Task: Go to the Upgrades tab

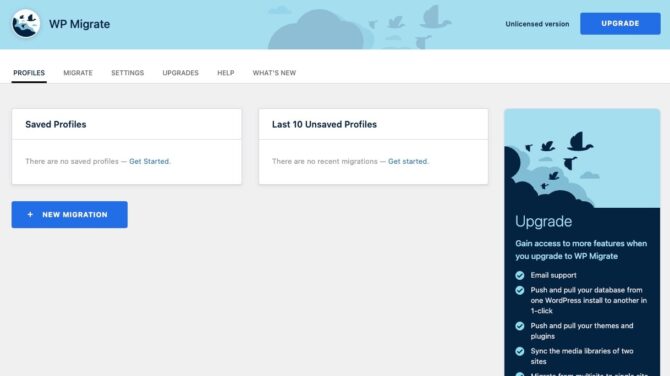Action: pos(180,73)
